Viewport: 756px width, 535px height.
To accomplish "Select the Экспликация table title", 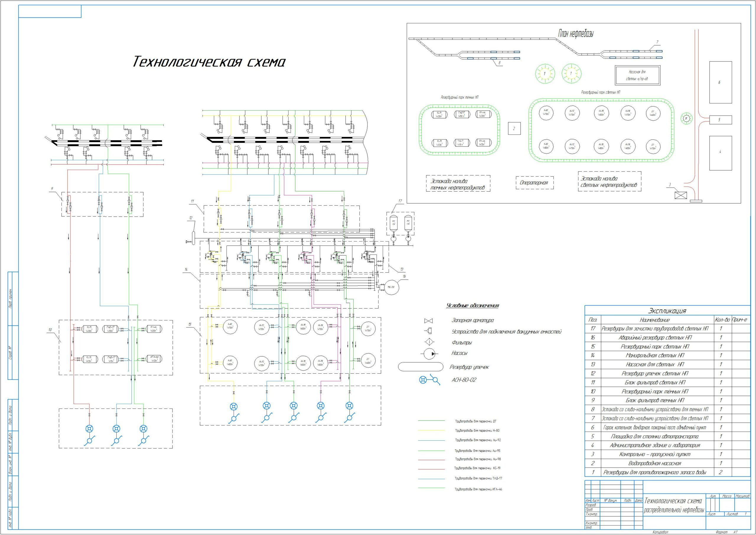I will tap(667, 311).
